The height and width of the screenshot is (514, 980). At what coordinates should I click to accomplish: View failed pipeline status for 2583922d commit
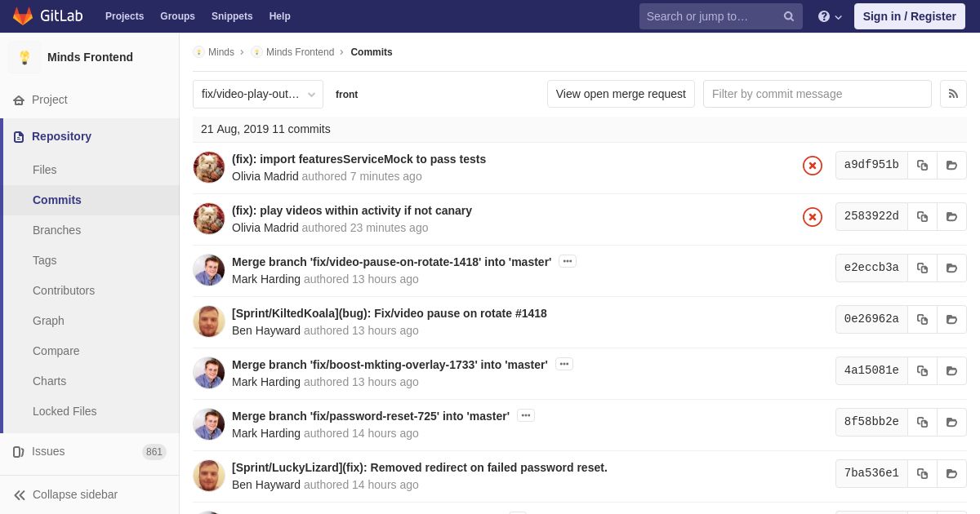click(x=813, y=217)
